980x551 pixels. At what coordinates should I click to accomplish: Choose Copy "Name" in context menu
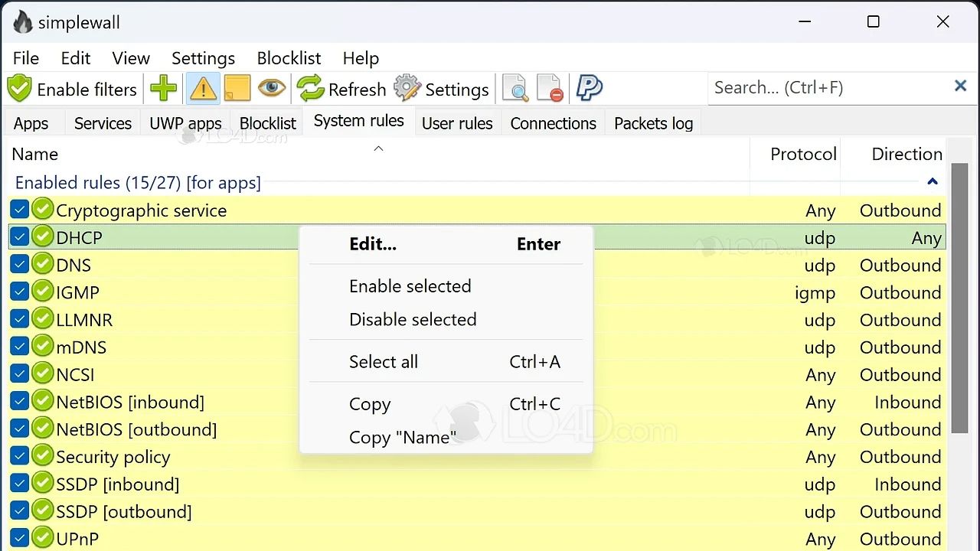pyautogui.click(x=446, y=437)
